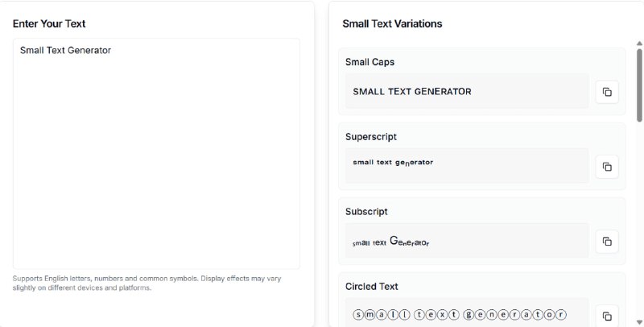This screenshot has width=644, height=327.
Task: Copy the Circled Text result
Action: click(607, 315)
